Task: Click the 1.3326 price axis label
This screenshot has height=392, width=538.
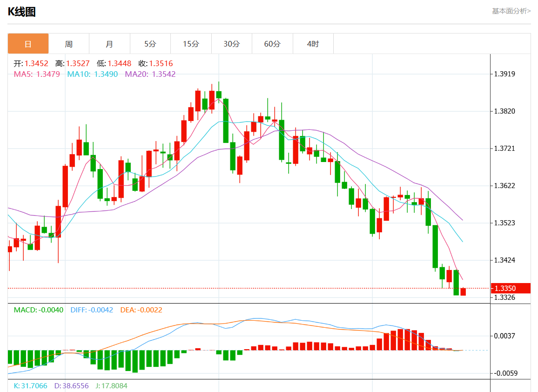Action: click(x=504, y=297)
